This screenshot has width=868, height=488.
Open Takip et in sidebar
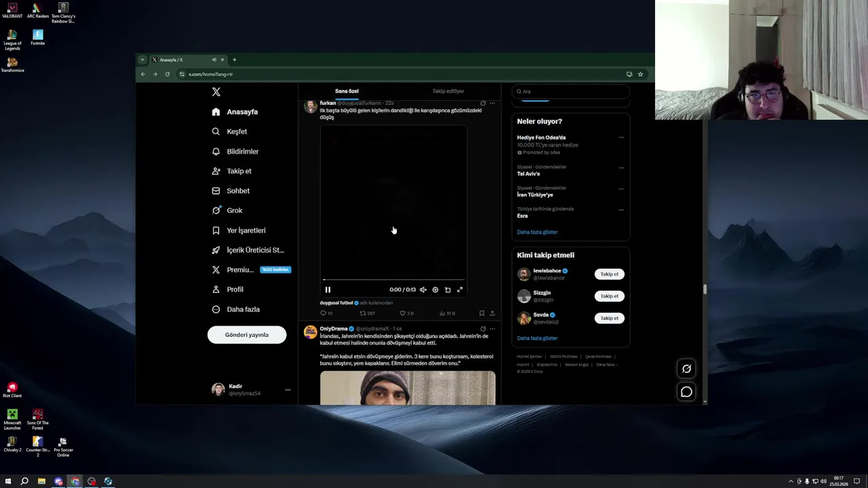click(231, 171)
